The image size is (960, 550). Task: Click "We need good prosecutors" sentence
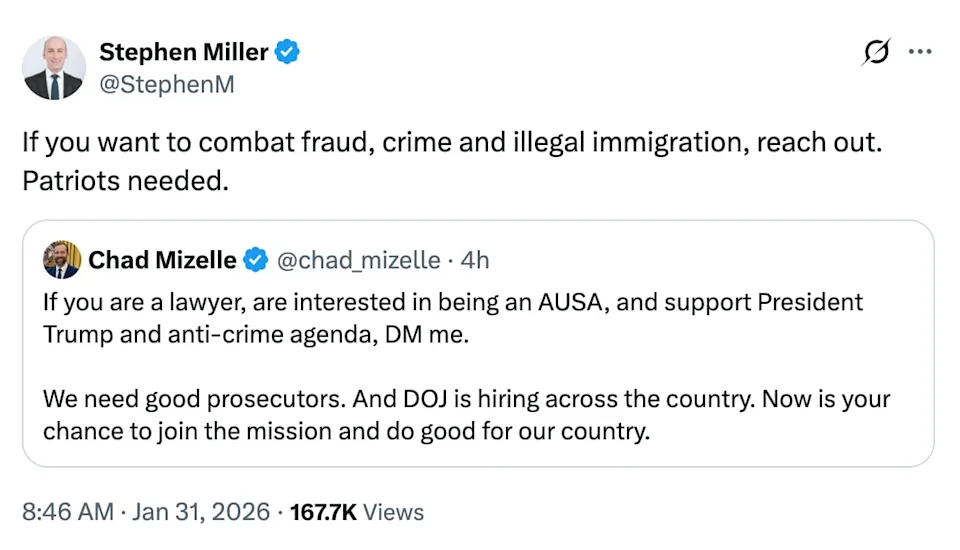(x=195, y=400)
